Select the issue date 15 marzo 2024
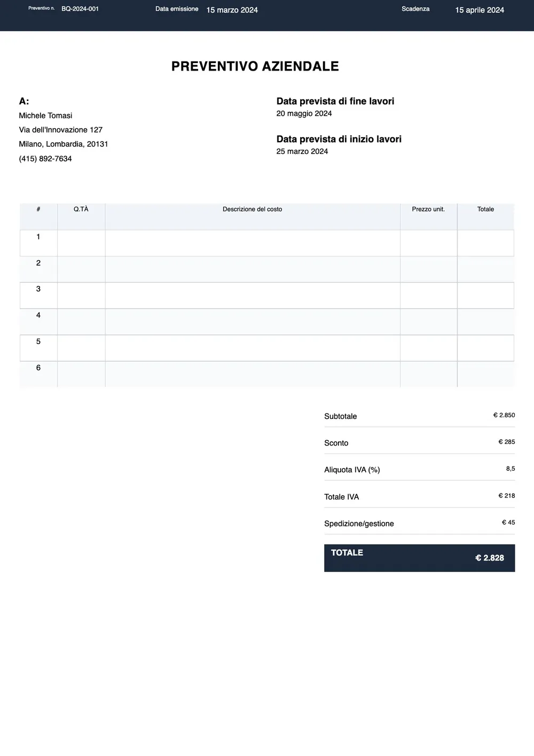The width and height of the screenshot is (534, 756). click(x=232, y=10)
